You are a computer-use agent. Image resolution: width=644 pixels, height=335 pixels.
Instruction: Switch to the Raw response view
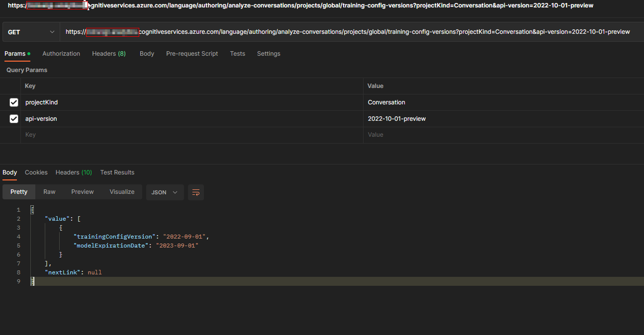tap(49, 191)
